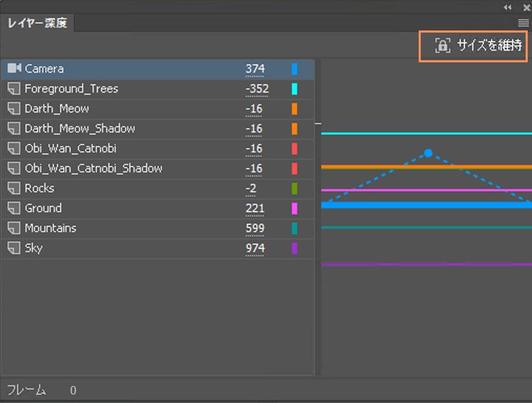This screenshot has width=532, height=403.
Task: Click the Obi_Wan_Catnobi layer icon
Action: pos(13,149)
